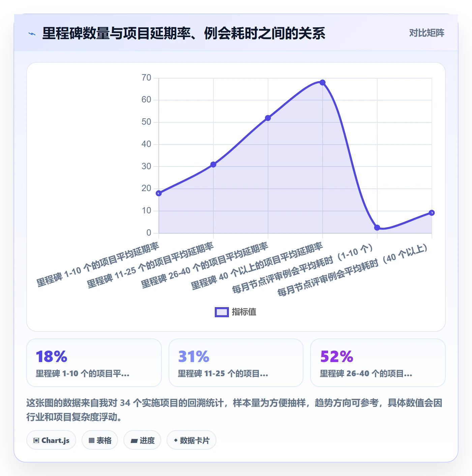The image size is (472, 476).
Task: Select the Chart.js tag chip
Action: [x=51, y=440]
